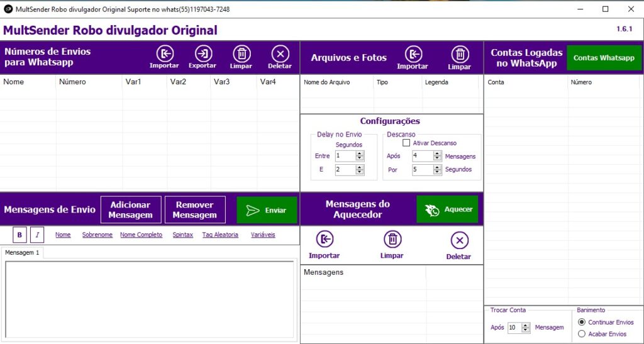This screenshot has width=644, height=344.
Task: Click the Descanso Por seconds field
Action: [x=423, y=170]
